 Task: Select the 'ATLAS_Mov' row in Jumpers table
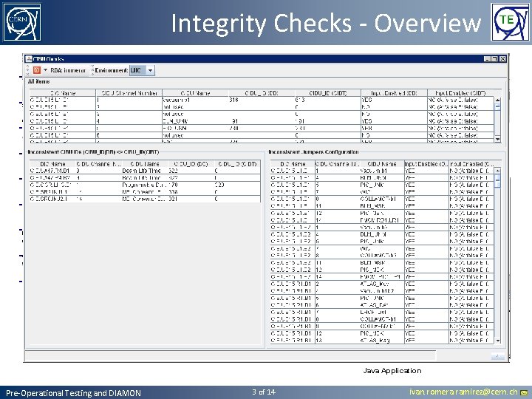pyautogui.click(x=382, y=284)
